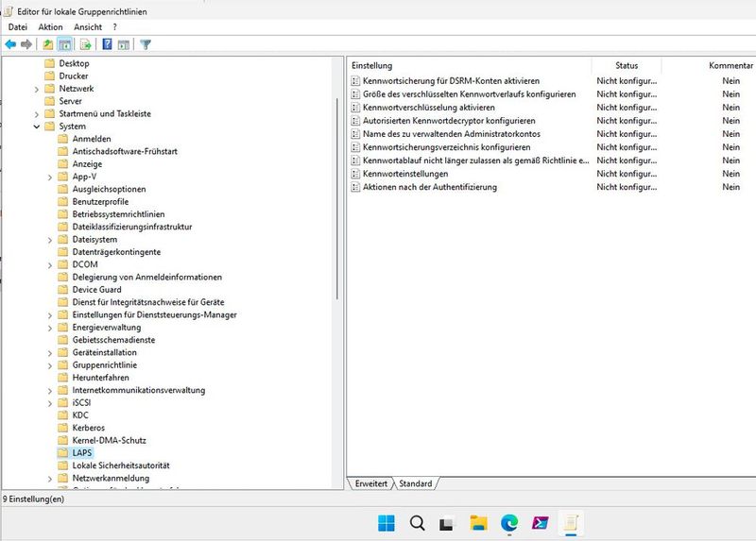Expand the Internetkommunikationsverwaltung node
The width and height of the screenshot is (756, 541).
click(x=50, y=391)
